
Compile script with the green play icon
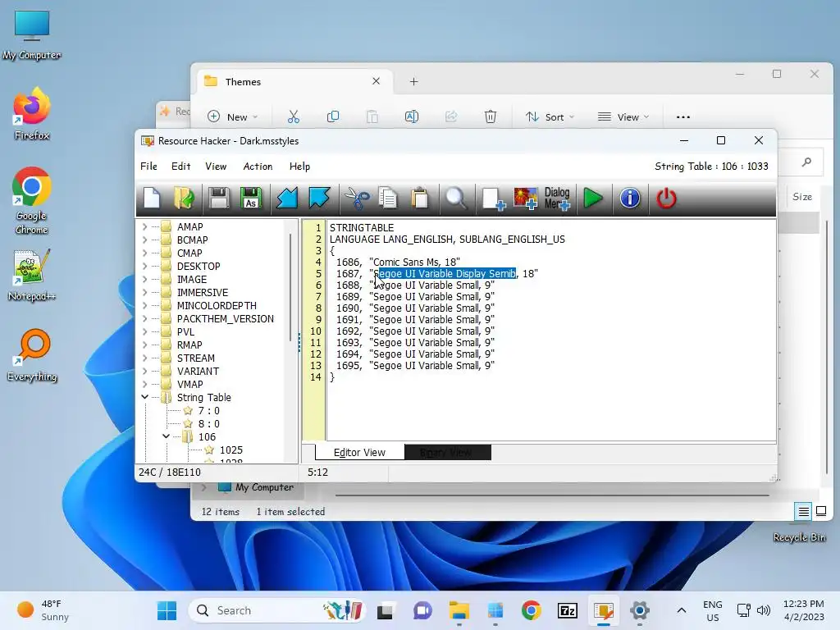coord(592,199)
